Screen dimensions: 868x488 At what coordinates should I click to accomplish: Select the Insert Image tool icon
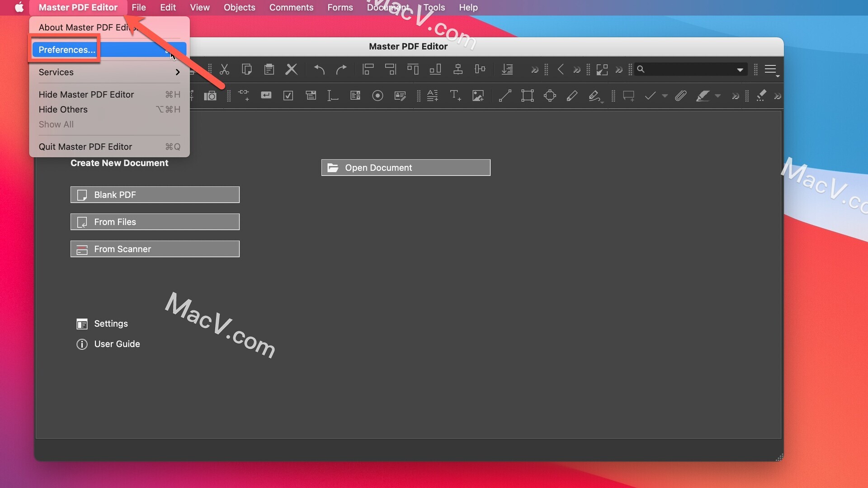point(478,95)
